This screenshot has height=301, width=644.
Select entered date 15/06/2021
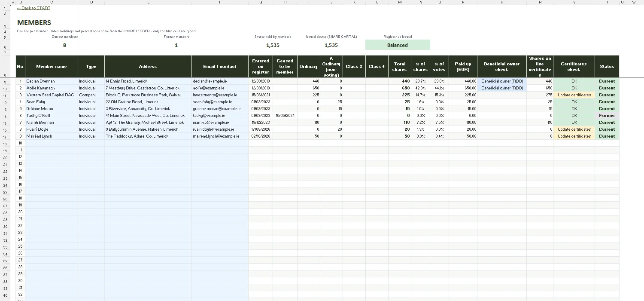(x=261, y=95)
